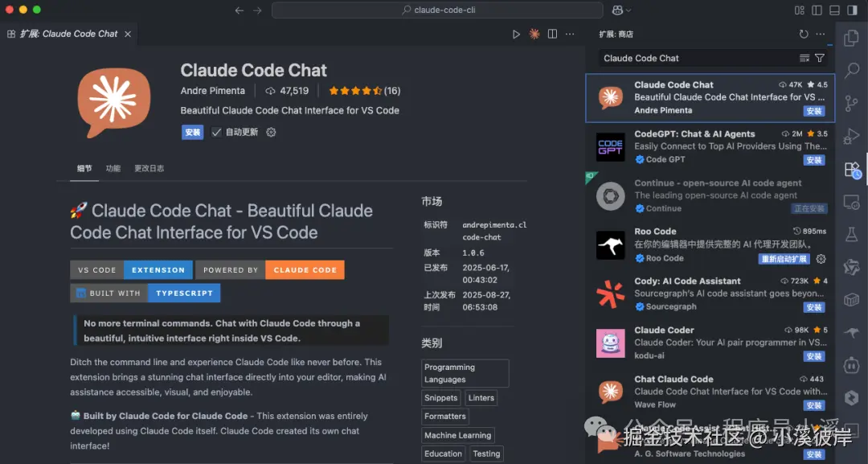Open Roo Code manage gear icon
868x464 pixels.
point(821,259)
